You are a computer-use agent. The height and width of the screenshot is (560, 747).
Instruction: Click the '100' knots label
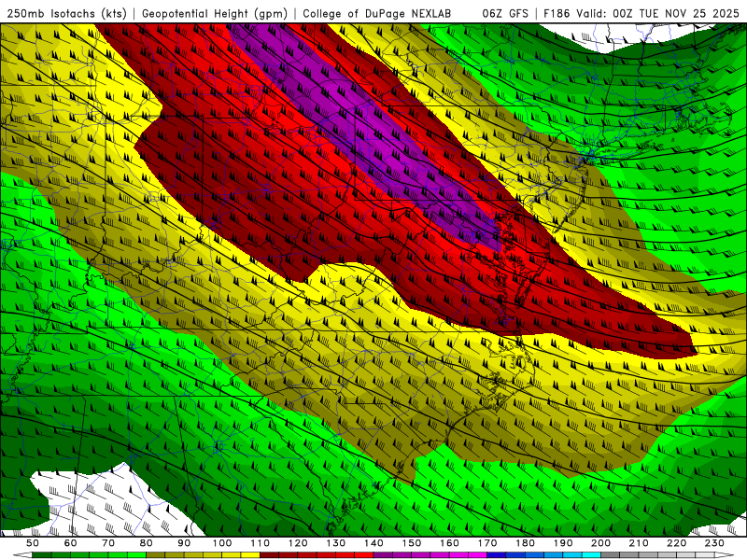222,543
